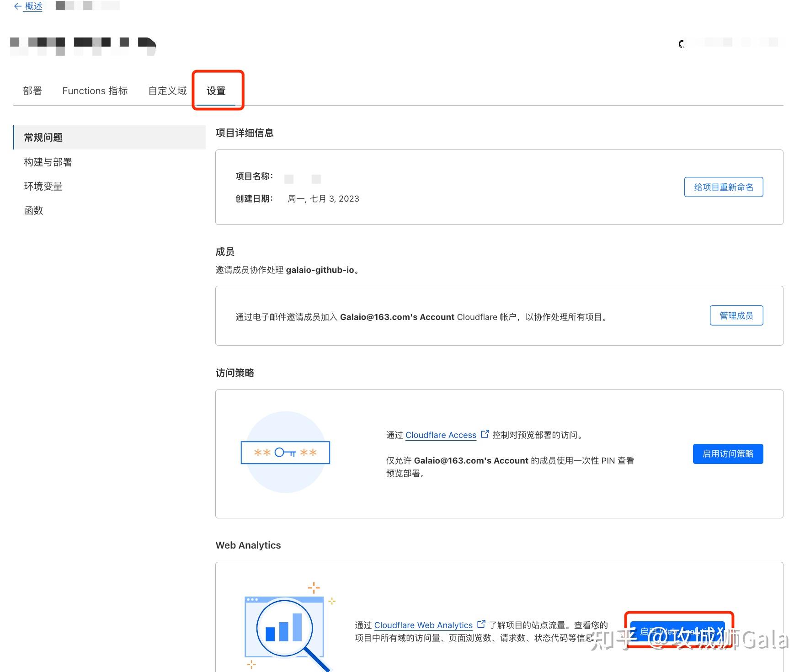Click the project title logo at the top left
This screenshot has height=672, width=810.
(82, 45)
